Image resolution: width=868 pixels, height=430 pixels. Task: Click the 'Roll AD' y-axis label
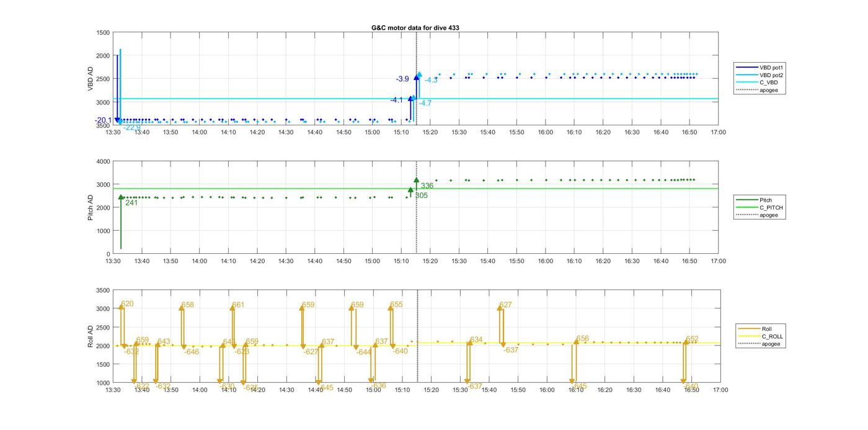point(91,336)
